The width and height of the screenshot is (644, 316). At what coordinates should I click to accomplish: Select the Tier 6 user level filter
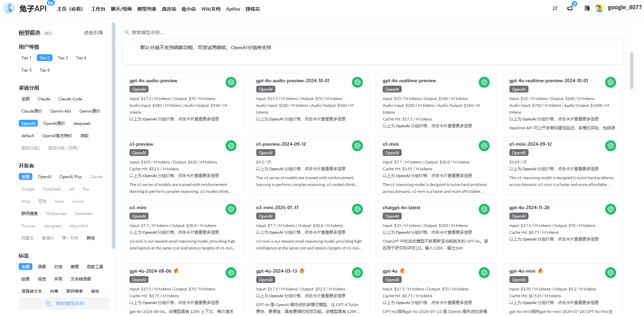(x=45, y=70)
